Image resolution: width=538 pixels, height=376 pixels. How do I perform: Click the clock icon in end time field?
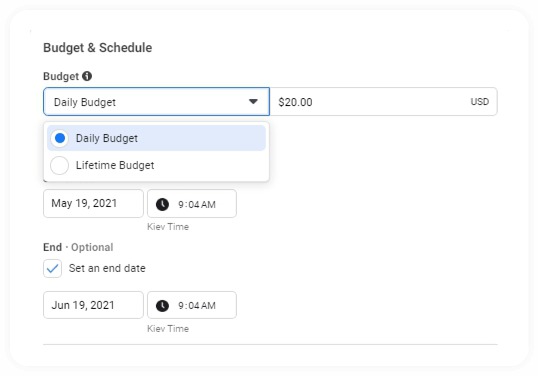pyautogui.click(x=162, y=305)
